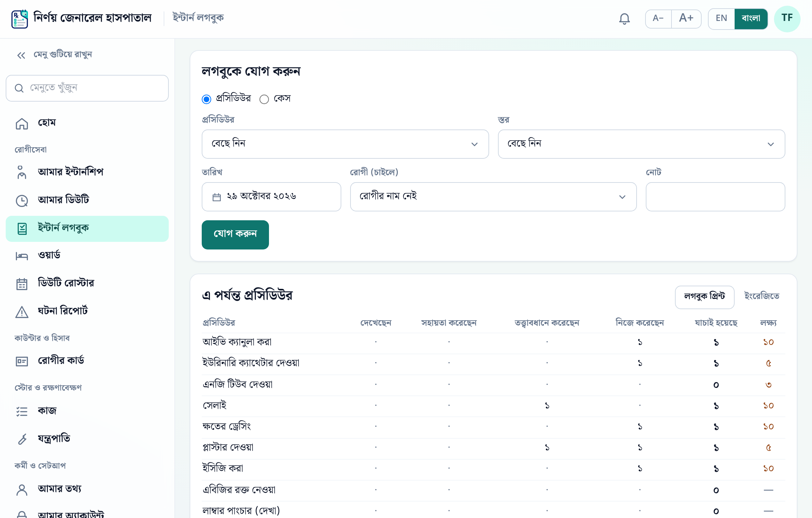
Task: Click the নোট input field
Action: tap(715, 197)
